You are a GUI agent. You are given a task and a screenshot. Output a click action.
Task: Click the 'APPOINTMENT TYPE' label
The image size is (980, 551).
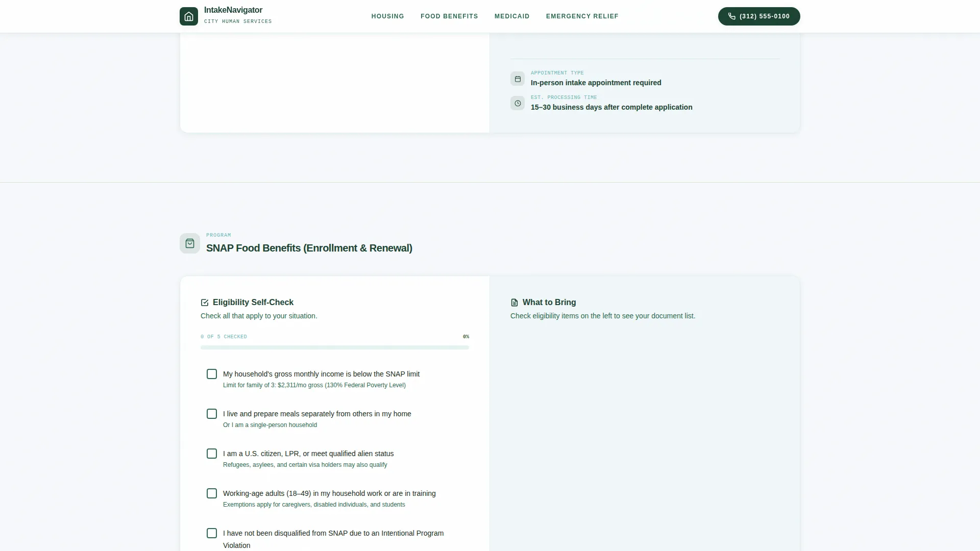[x=557, y=73]
